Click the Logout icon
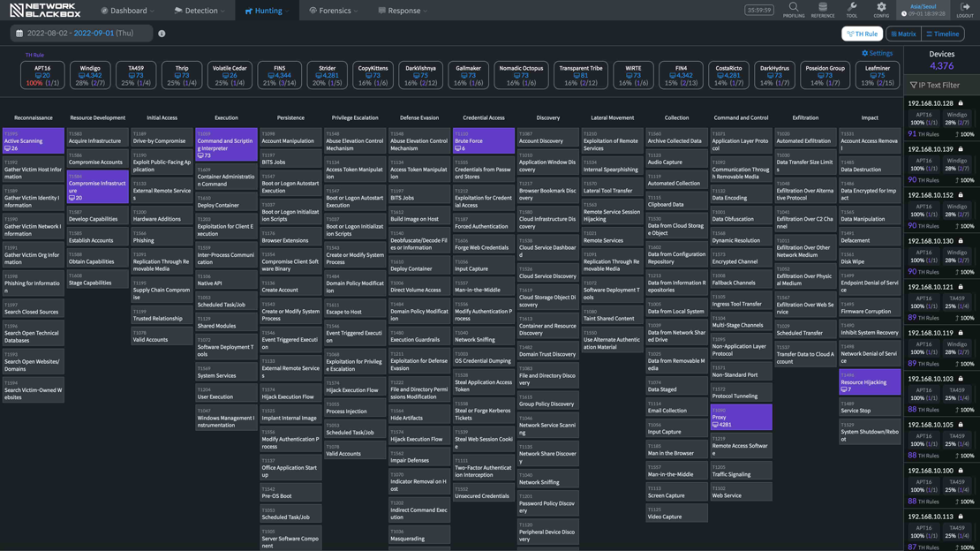980x551 pixels. (965, 7)
